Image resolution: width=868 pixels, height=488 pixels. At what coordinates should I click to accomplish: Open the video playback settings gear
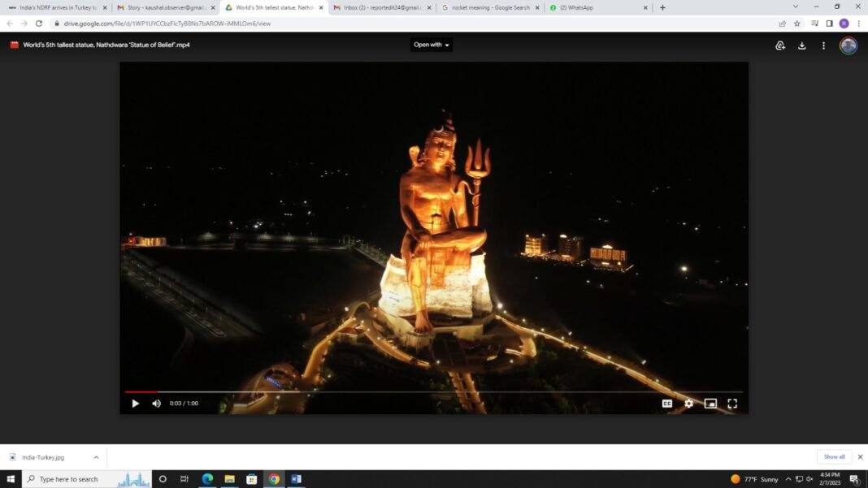pyautogui.click(x=688, y=403)
